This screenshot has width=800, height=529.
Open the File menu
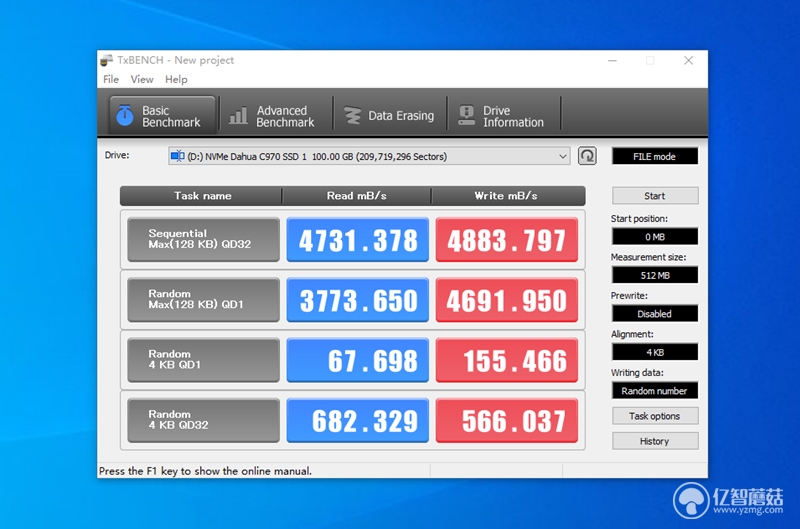coord(111,80)
